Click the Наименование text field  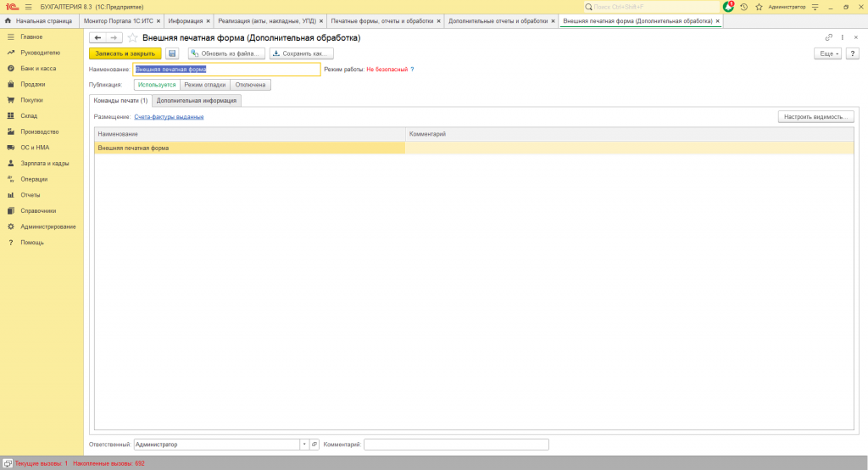[x=226, y=70]
